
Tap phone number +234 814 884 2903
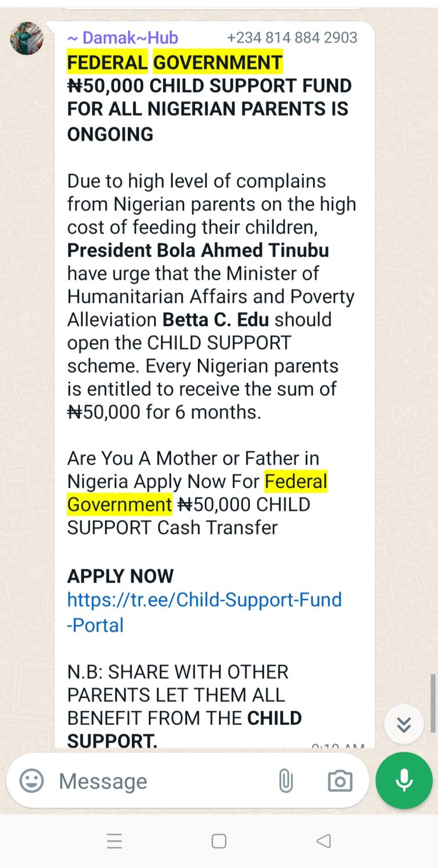click(x=292, y=38)
